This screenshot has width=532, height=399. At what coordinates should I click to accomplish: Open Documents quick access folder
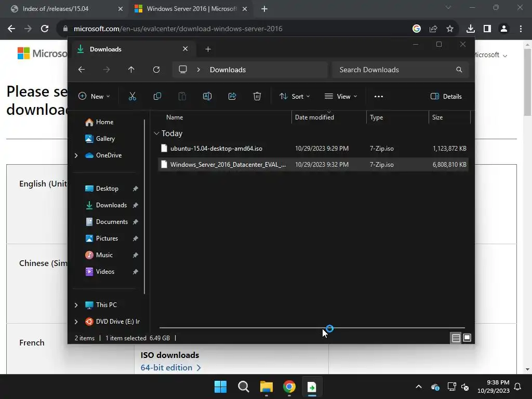pos(112,222)
